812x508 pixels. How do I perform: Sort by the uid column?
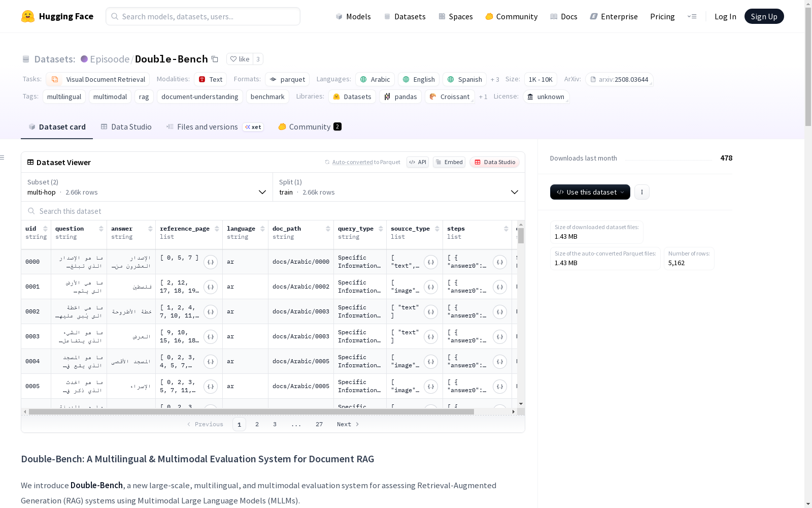tap(45, 229)
